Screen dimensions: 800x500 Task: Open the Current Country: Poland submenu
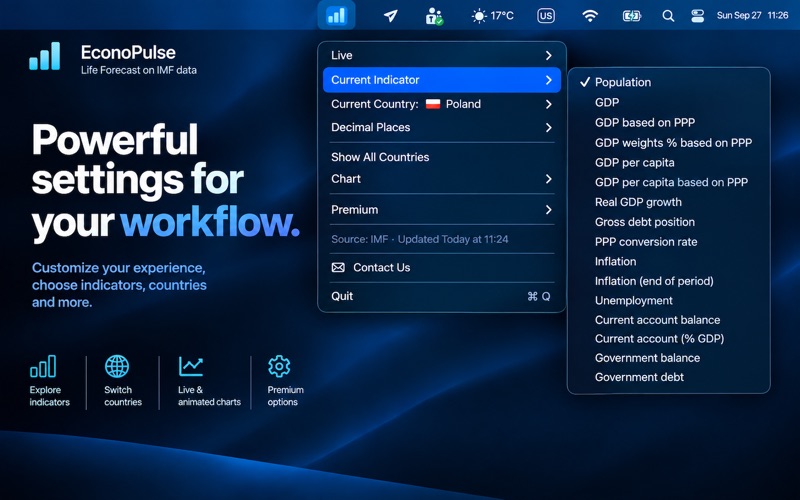click(442, 104)
